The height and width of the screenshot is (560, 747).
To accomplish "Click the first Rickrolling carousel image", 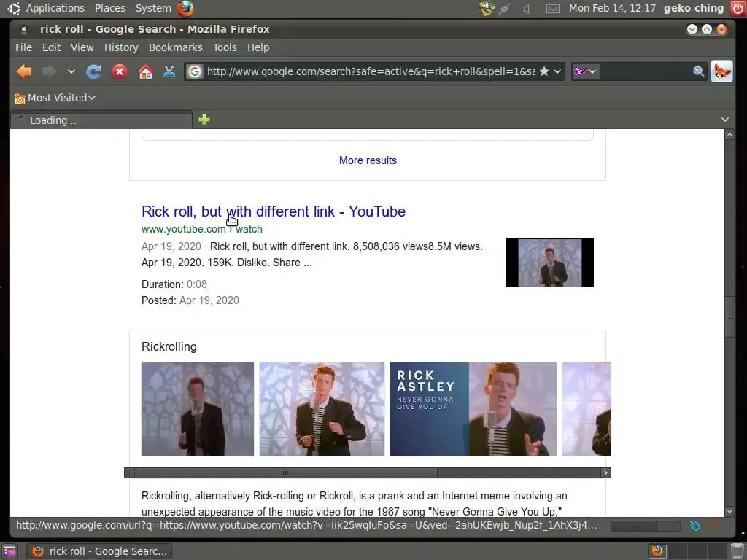I will click(198, 409).
